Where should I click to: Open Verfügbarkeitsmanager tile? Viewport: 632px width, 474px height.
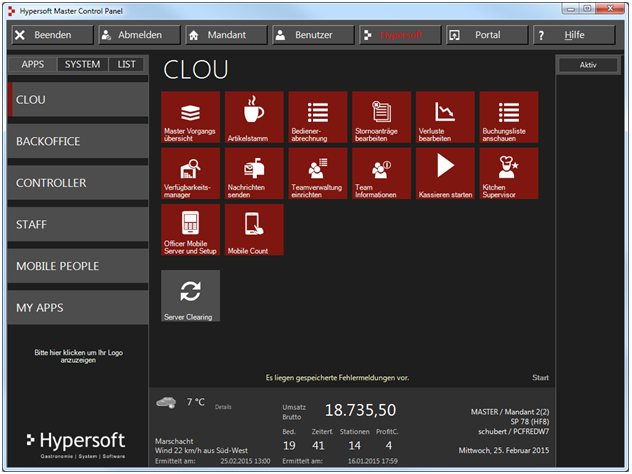pyautogui.click(x=190, y=174)
